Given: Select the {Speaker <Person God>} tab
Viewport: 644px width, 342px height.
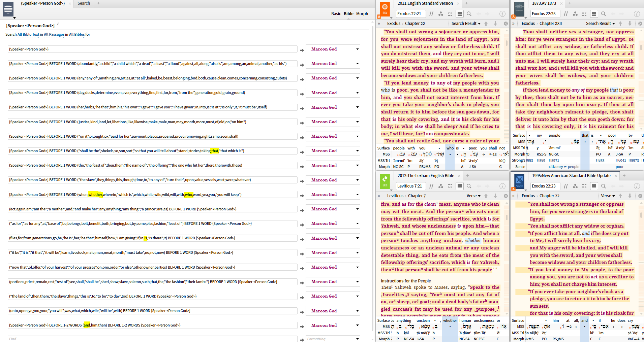Looking at the screenshot, I should tap(43, 3).
